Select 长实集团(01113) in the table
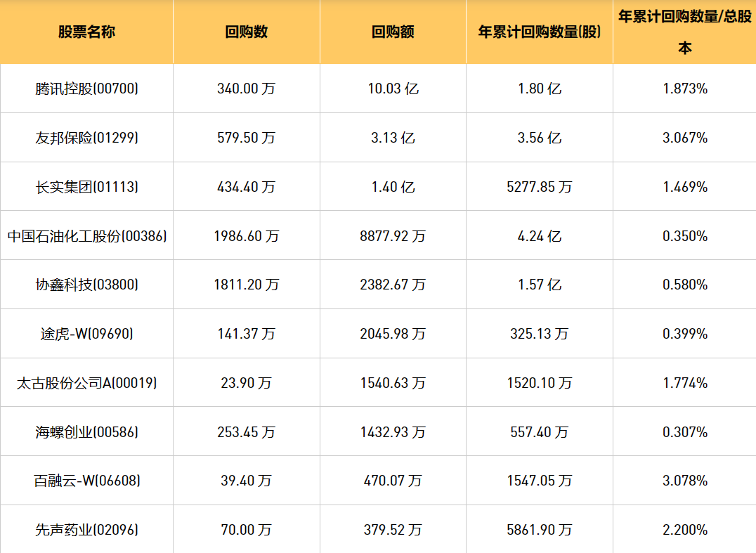Screen dimensions: 756x553 pyautogui.click(x=86, y=187)
